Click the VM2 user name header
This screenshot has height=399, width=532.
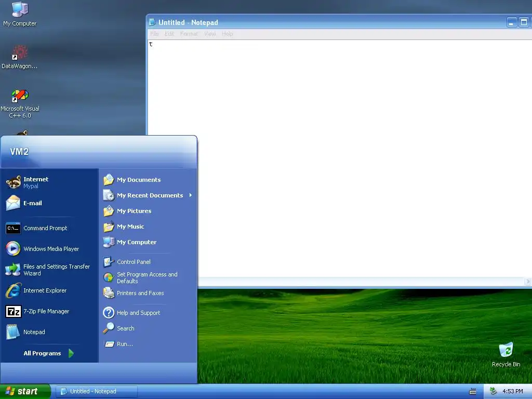pyautogui.click(x=19, y=152)
